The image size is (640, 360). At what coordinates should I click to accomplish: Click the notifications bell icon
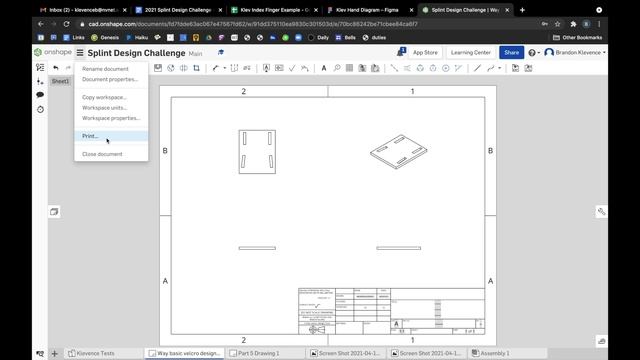(x=401, y=52)
